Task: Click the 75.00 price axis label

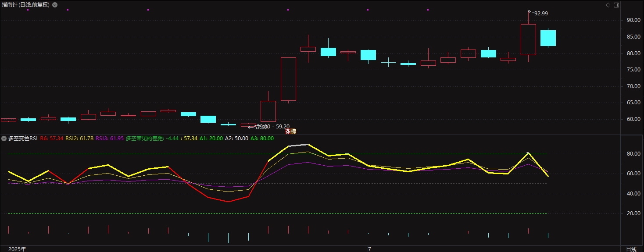Action: coord(633,70)
